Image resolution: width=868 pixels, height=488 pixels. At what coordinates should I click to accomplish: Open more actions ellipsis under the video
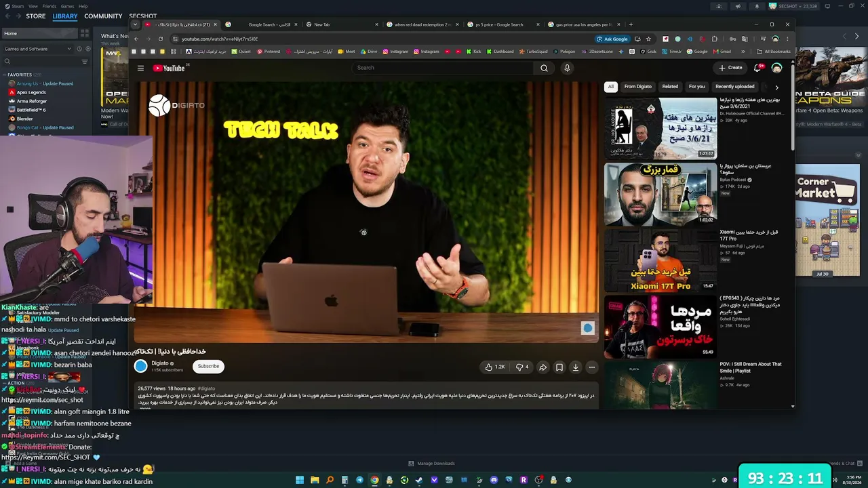(591, 367)
